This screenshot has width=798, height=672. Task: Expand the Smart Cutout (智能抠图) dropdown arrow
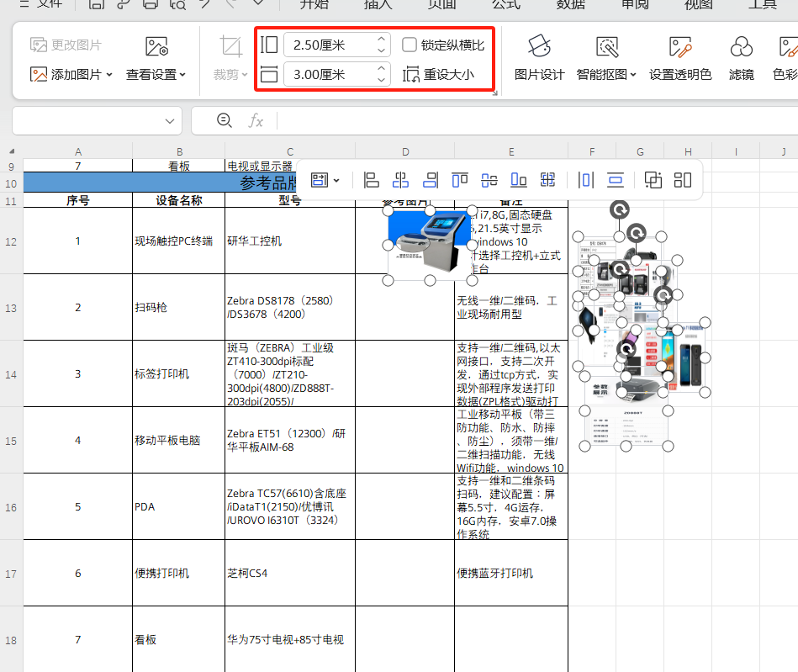point(633,75)
